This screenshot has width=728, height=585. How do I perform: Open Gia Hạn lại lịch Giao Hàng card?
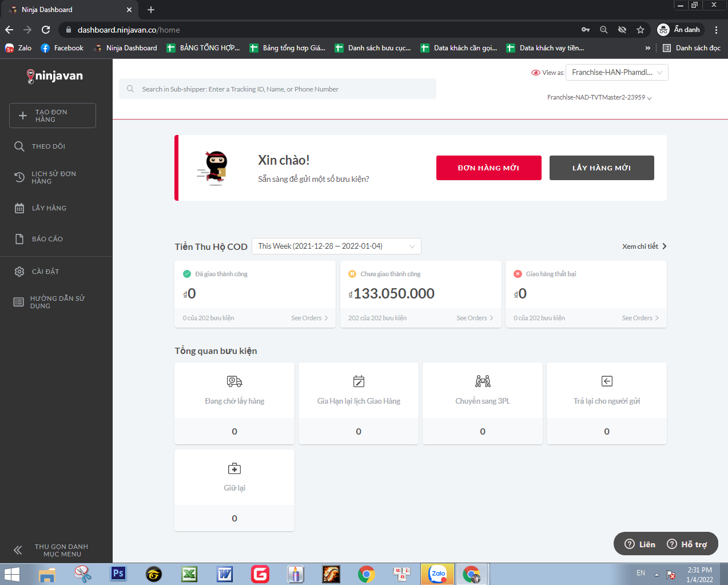click(359, 403)
